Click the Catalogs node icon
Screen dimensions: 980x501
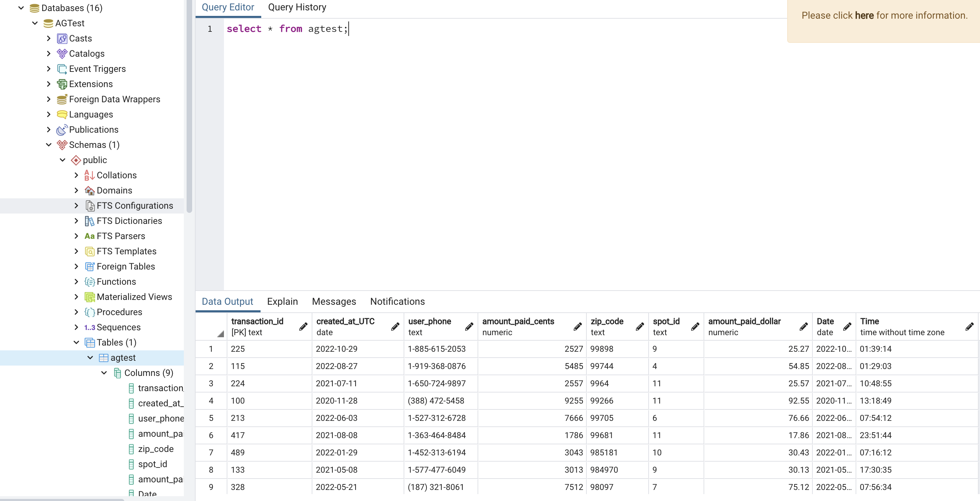[x=62, y=54]
